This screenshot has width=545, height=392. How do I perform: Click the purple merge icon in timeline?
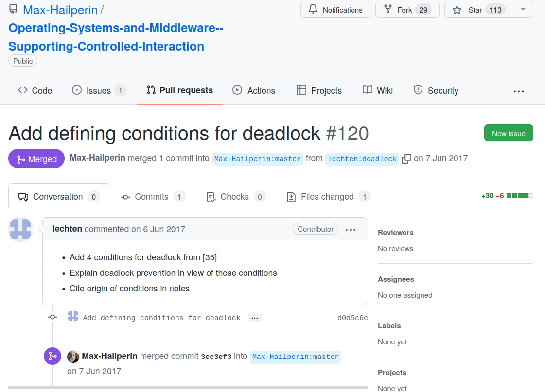pyautogui.click(x=53, y=356)
